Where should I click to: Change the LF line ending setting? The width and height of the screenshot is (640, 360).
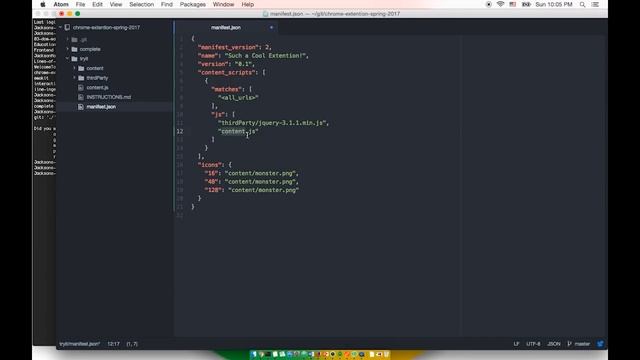pyautogui.click(x=516, y=344)
